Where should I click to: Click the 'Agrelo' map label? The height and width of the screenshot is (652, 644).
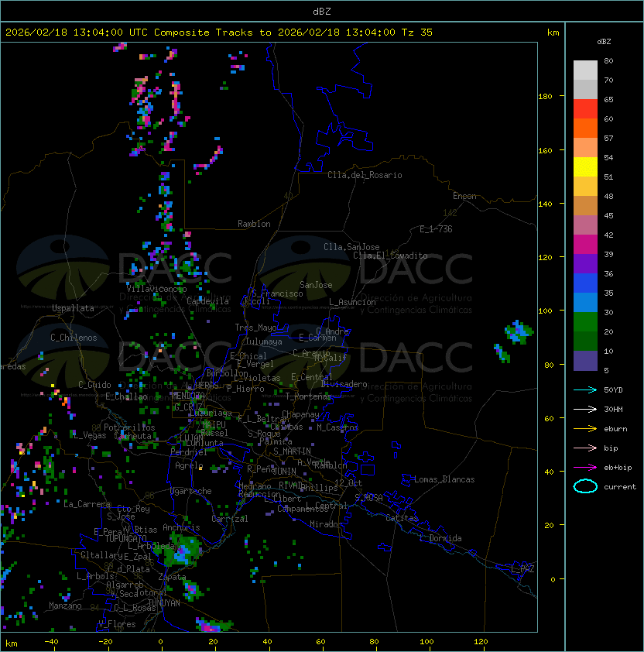(189, 465)
